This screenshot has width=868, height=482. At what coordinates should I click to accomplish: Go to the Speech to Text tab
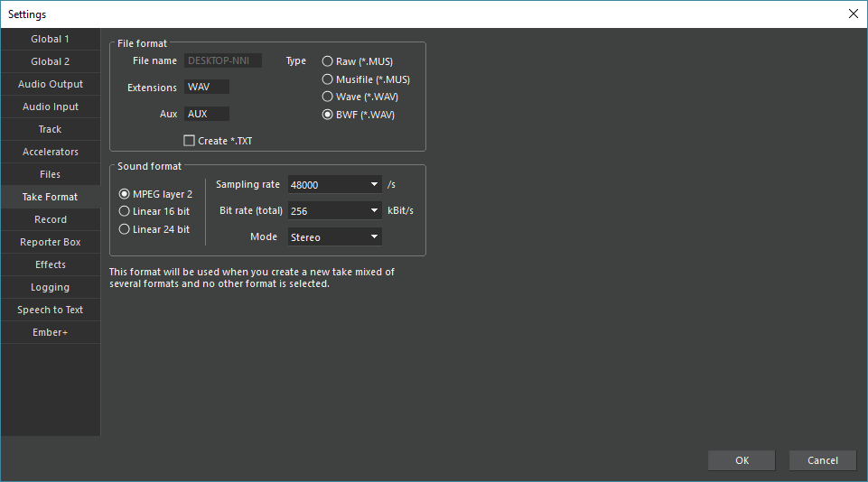click(x=51, y=310)
